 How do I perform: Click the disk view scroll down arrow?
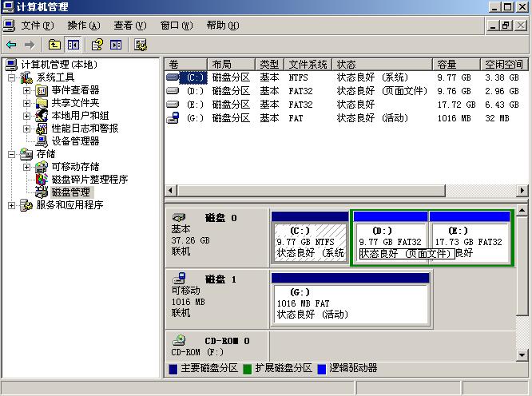pos(522,355)
